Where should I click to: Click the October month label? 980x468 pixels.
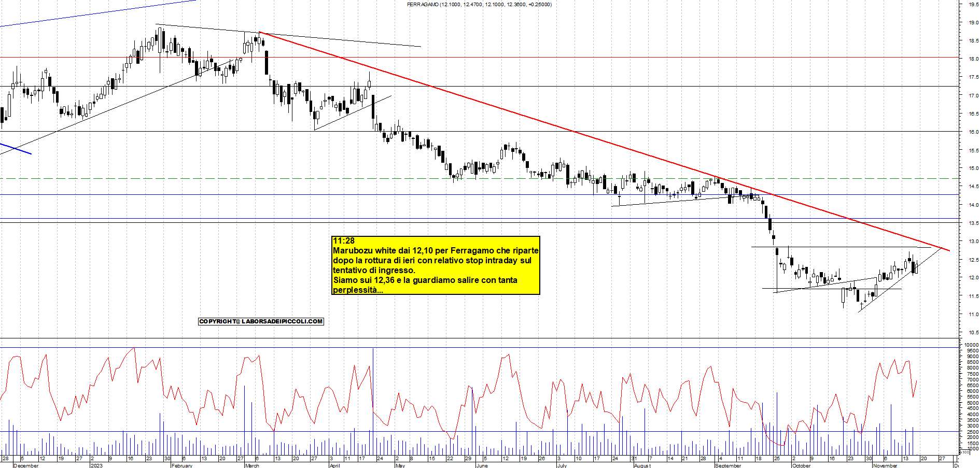[x=801, y=465]
